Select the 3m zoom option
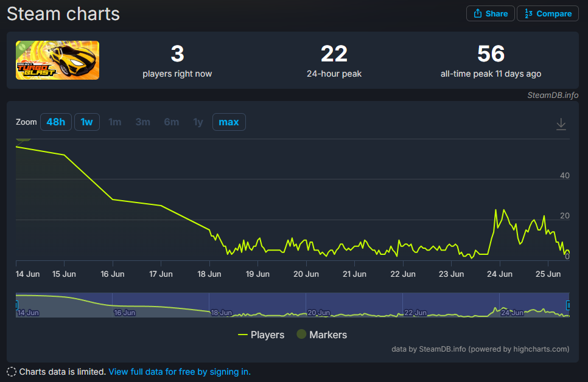This screenshot has width=588, height=382. click(143, 122)
